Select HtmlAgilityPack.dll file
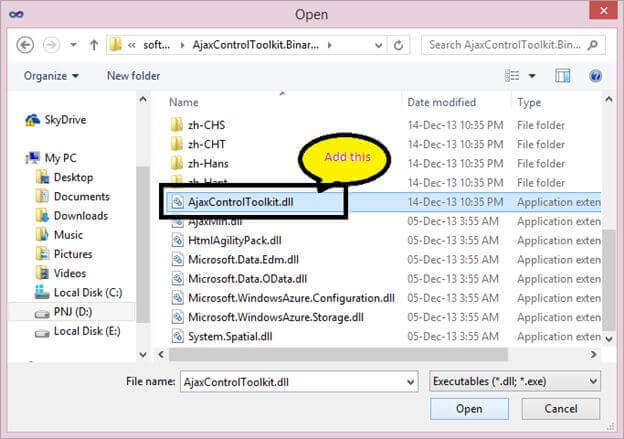Image resolution: width=624 pixels, height=439 pixels. (x=235, y=240)
